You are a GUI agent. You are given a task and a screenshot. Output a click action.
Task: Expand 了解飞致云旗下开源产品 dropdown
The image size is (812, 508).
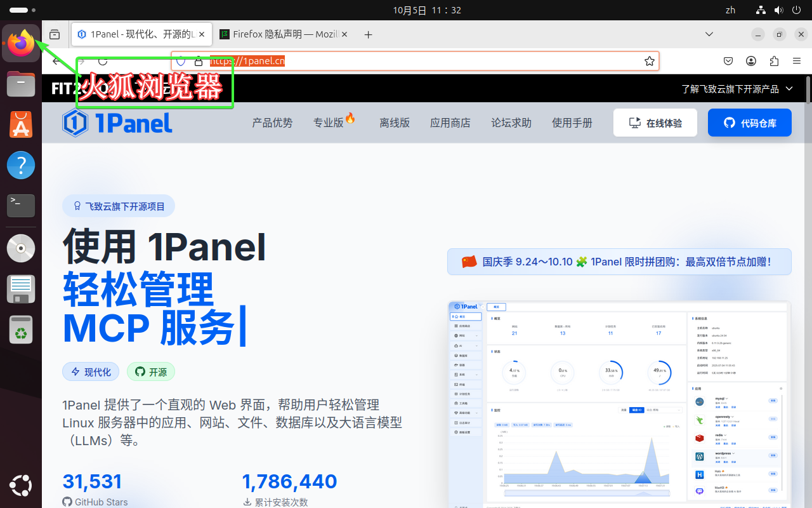point(737,89)
